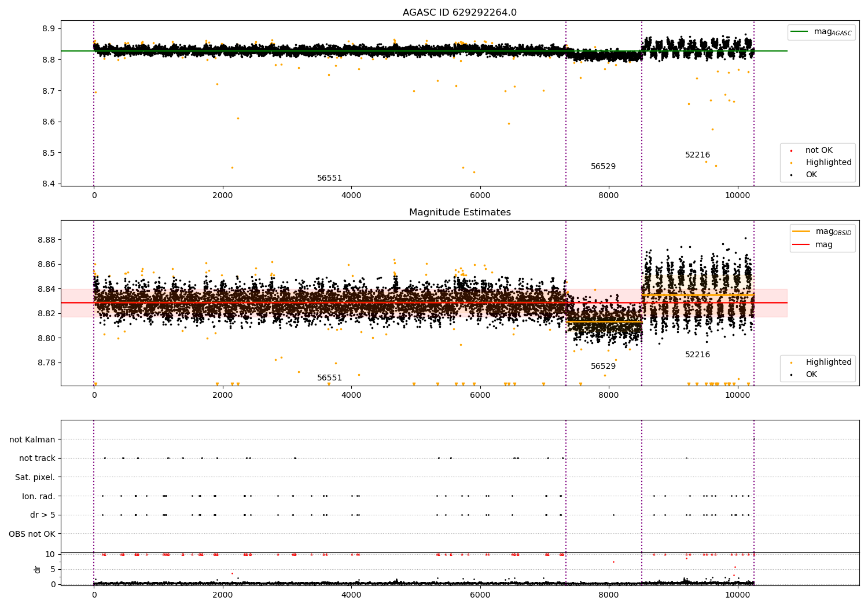Click the 8.86 y-axis tick label
Image resolution: width=868 pixels, height=608 pixels.
47,265
